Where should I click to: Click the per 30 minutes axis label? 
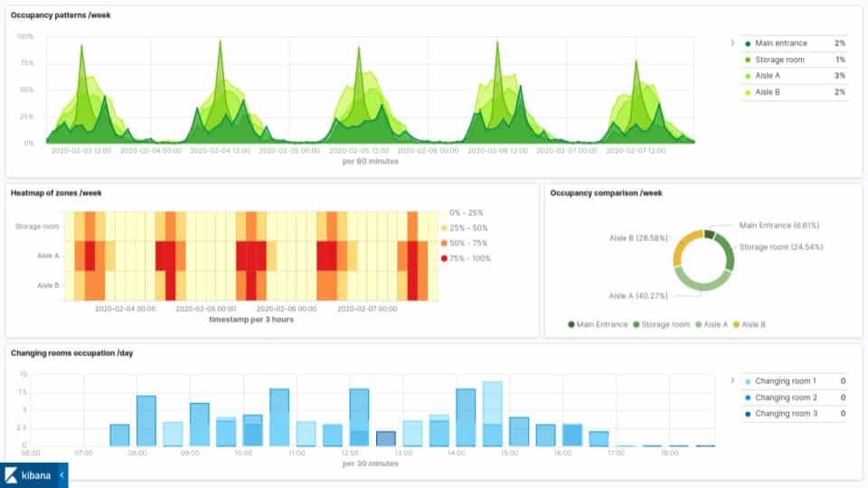371,464
